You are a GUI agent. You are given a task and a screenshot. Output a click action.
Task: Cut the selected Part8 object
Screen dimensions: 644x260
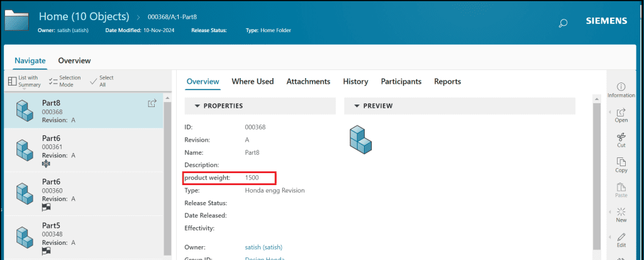point(621,137)
